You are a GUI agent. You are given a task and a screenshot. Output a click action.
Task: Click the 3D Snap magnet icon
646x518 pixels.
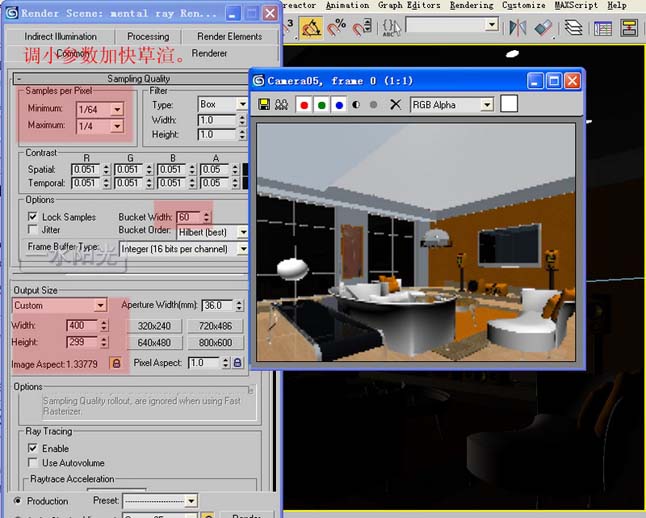tap(288, 27)
